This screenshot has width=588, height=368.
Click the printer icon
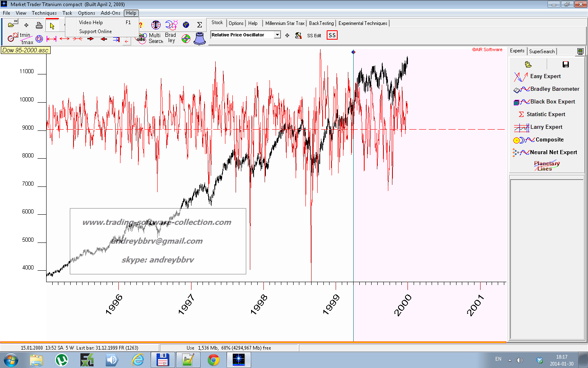39,25
